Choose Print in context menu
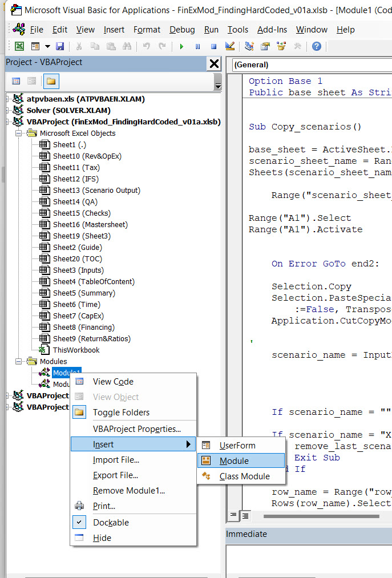This screenshot has height=578, width=392. (133, 506)
